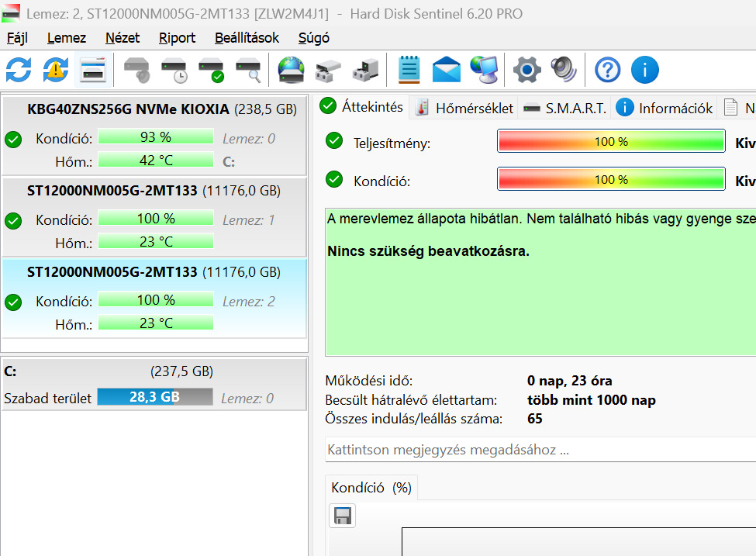Click the disk with green checkmark test icon
Image resolution: width=756 pixels, height=556 pixels.
[x=211, y=70]
